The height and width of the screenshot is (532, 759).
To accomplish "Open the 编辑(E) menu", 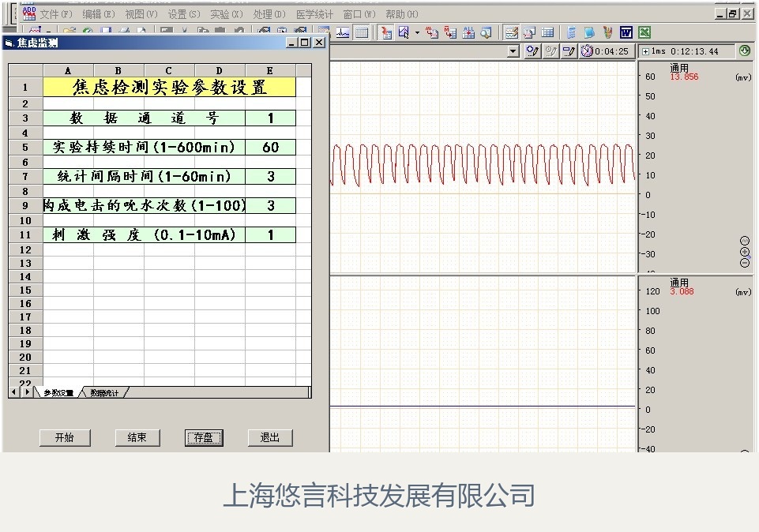I will pos(98,14).
